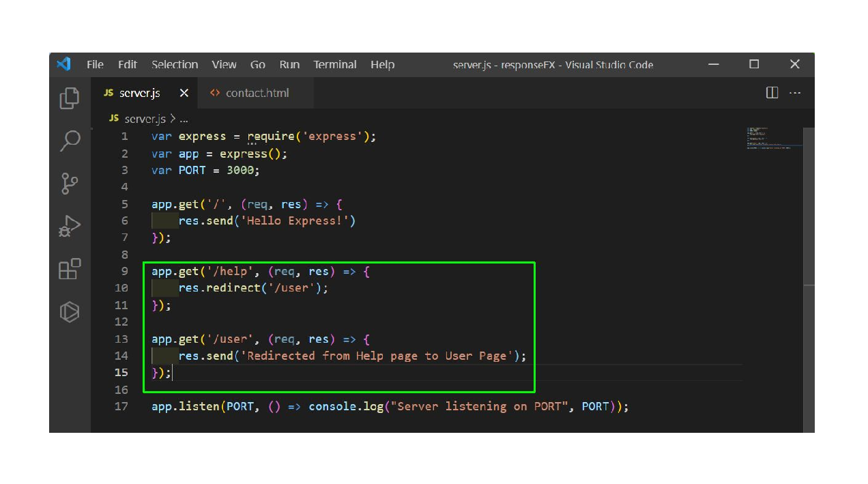
Task: Open the Source Control view
Action: (70, 184)
